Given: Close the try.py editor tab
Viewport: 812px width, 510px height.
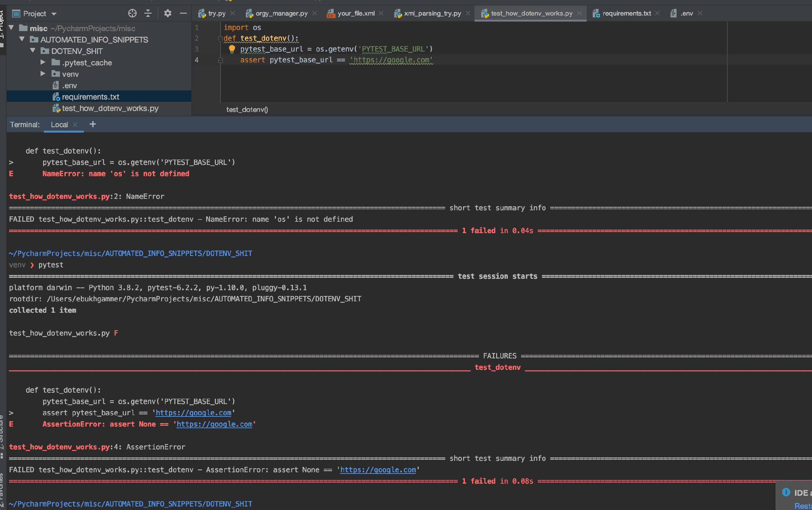Looking at the screenshot, I should click(x=232, y=14).
